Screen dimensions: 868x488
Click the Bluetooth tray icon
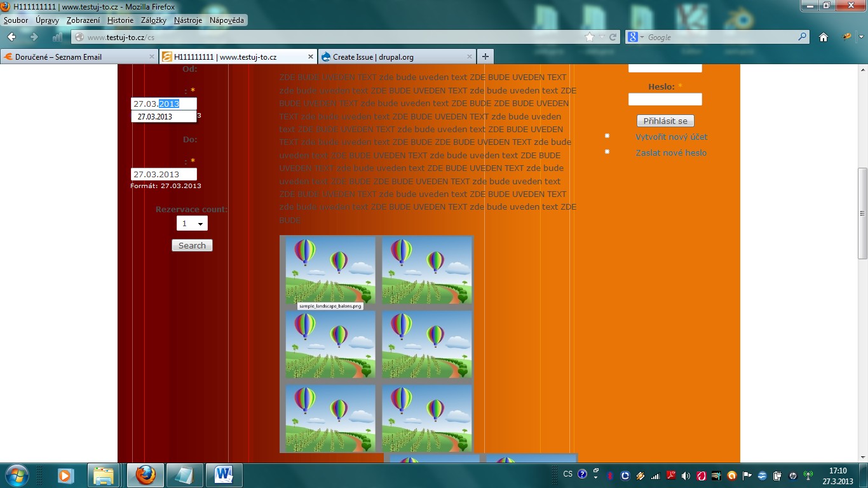[609, 475]
